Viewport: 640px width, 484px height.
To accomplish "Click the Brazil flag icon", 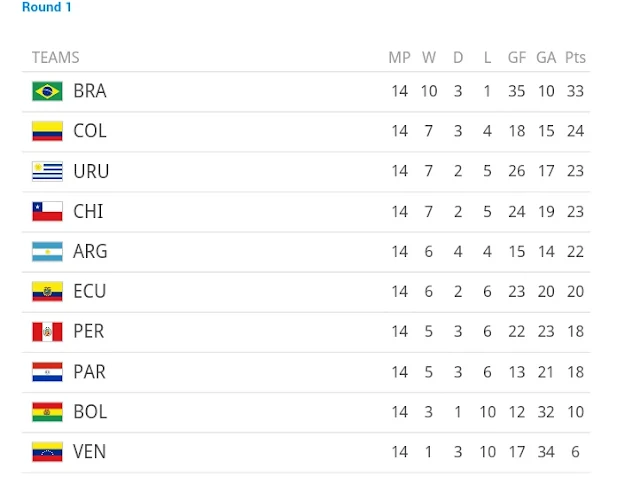I will (x=47, y=91).
